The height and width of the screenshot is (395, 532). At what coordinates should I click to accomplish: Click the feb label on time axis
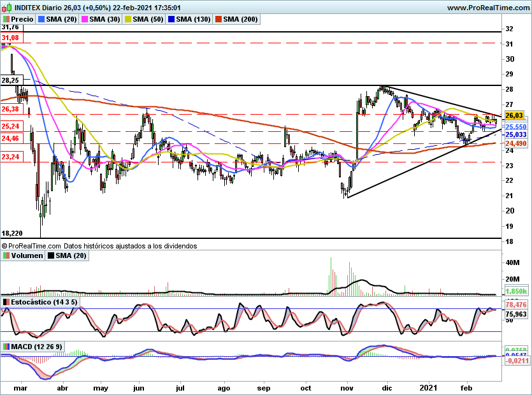pos(466,388)
